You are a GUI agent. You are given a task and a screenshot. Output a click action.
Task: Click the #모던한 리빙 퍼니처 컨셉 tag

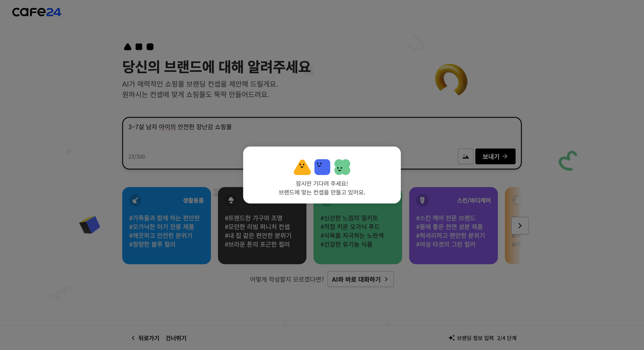[x=257, y=227]
